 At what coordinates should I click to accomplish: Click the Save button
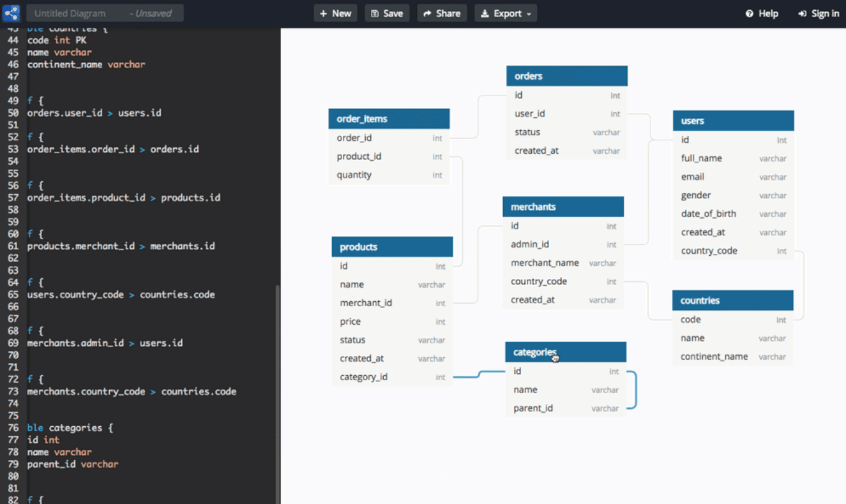(x=387, y=13)
